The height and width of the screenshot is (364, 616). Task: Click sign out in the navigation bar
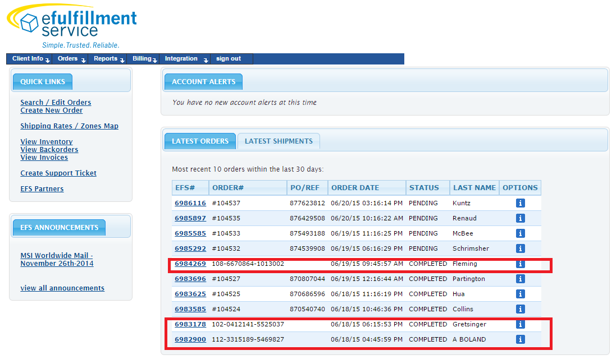[x=229, y=59]
